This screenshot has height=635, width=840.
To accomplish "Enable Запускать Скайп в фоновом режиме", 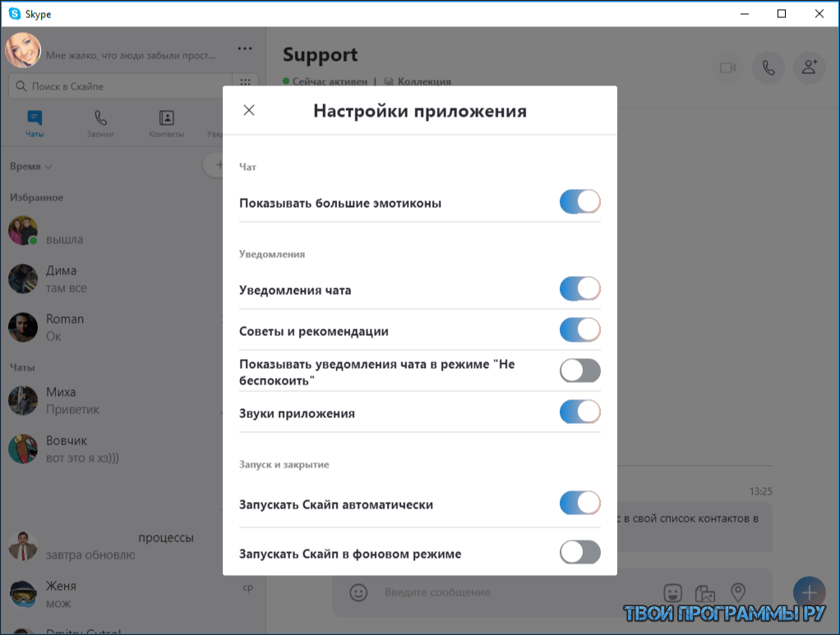I will coord(579,553).
